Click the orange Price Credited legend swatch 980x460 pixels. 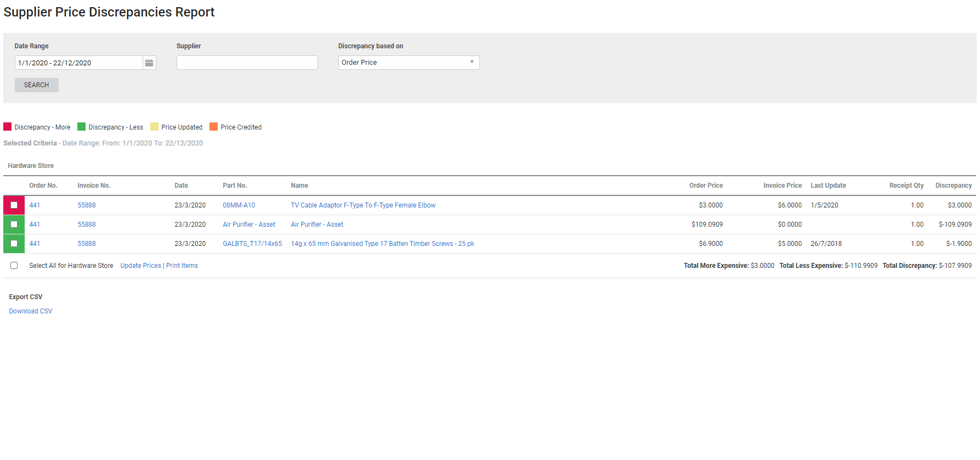tap(214, 127)
